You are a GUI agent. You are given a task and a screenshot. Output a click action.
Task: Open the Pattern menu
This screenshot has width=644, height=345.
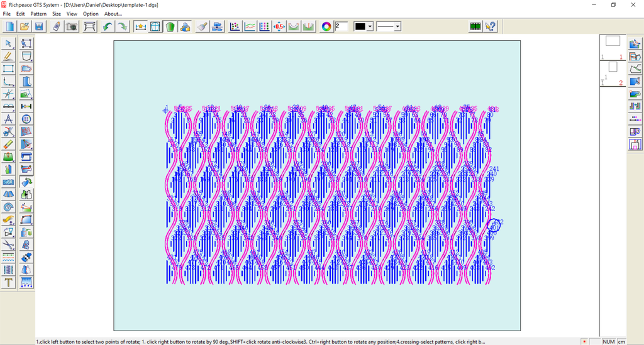click(38, 13)
